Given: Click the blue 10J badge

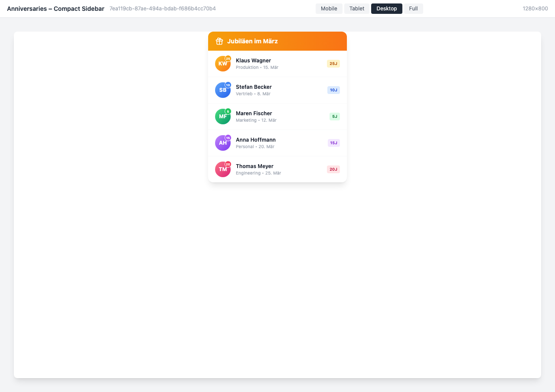Looking at the screenshot, I should 333,90.
